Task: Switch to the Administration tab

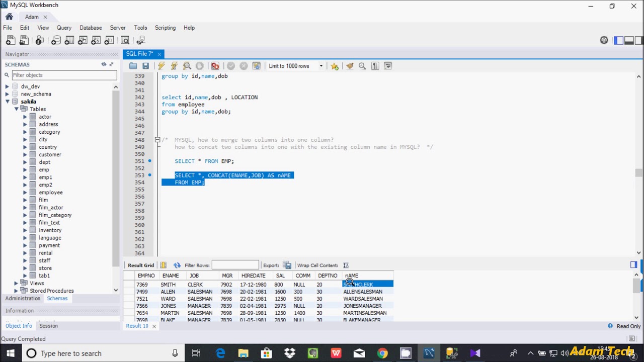Action: pos(23,298)
